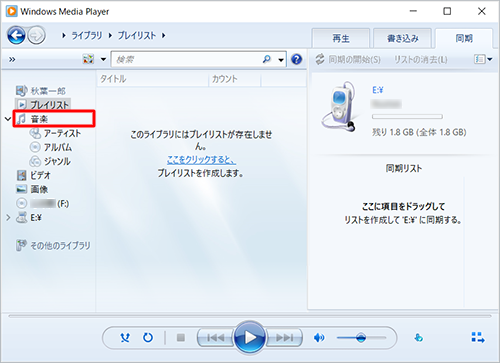This screenshot has height=363, width=500.
Task: Open the sync options list icon
Action: pos(479,59)
